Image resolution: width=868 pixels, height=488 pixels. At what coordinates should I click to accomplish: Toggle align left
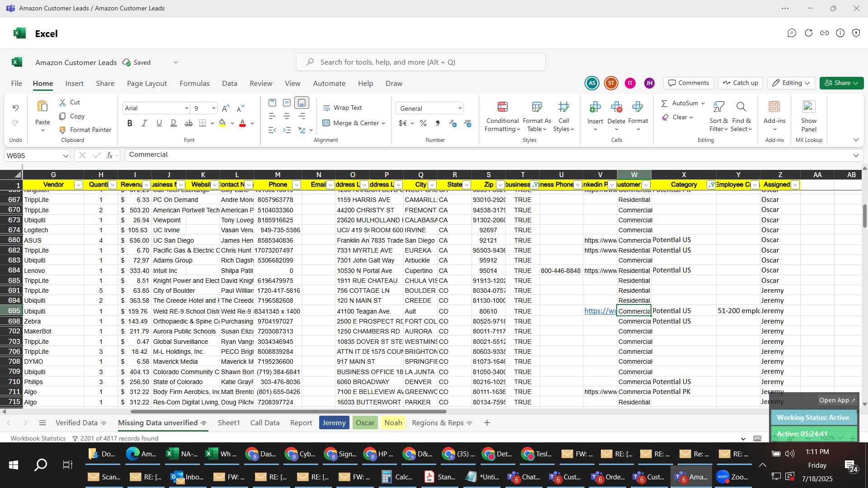[272, 117]
